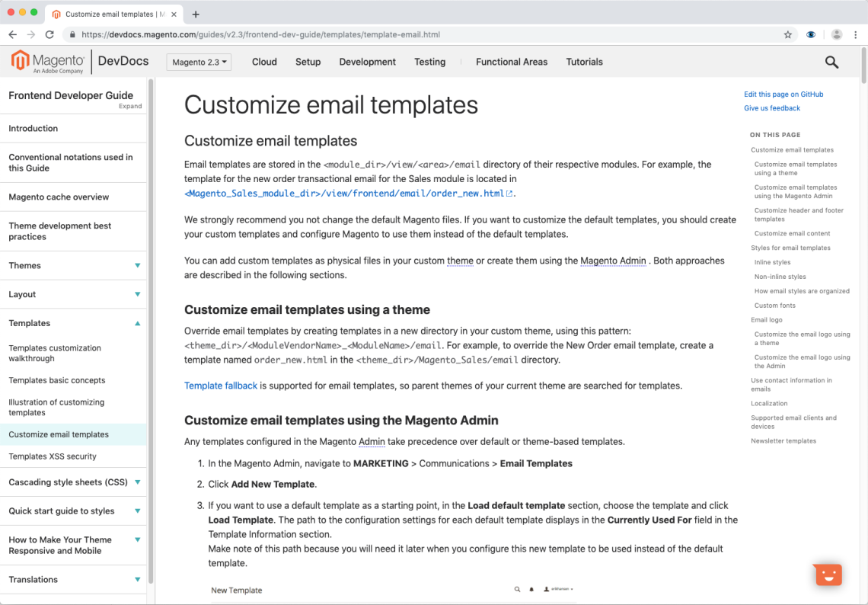Open the Magento 2.3 version dropdown
This screenshot has width=868, height=605.
pos(199,62)
